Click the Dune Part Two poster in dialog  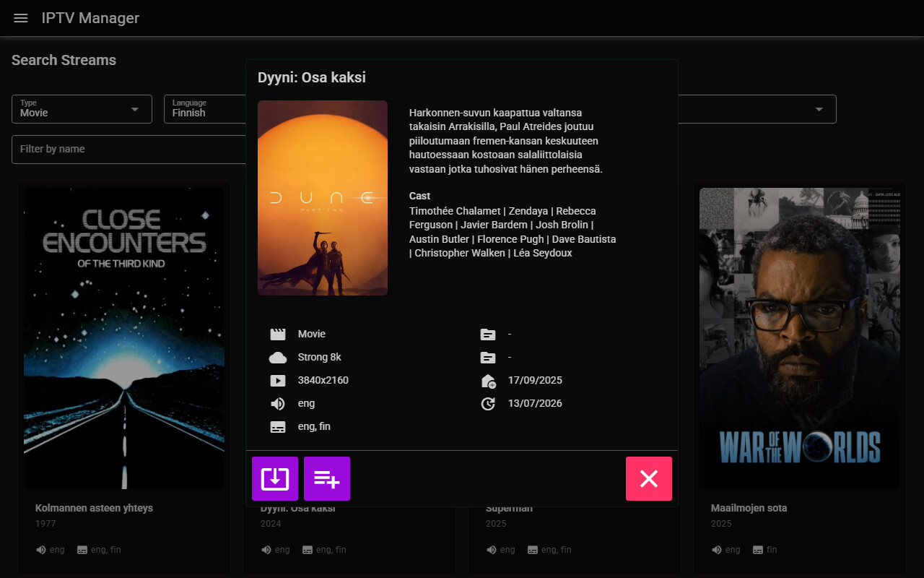pyautogui.click(x=323, y=198)
